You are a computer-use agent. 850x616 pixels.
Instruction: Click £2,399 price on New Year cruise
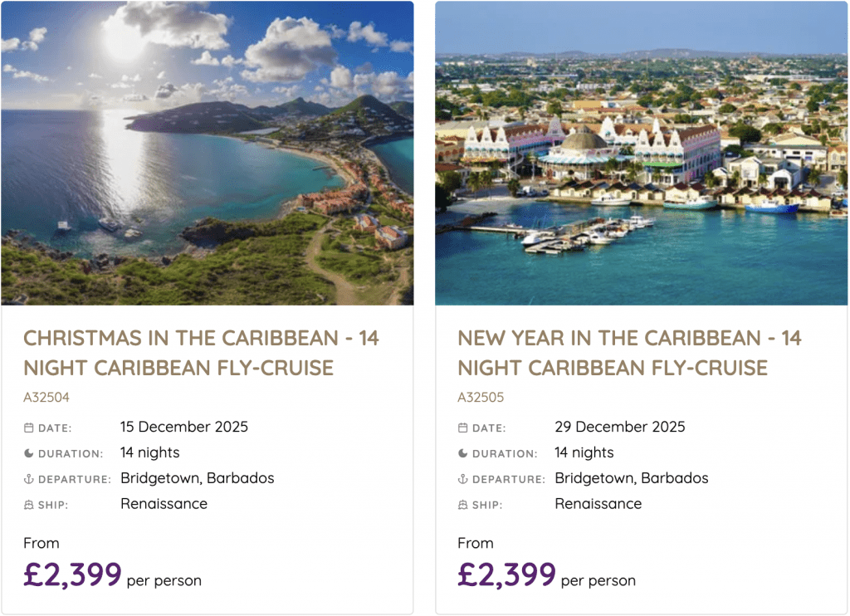click(x=506, y=574)
